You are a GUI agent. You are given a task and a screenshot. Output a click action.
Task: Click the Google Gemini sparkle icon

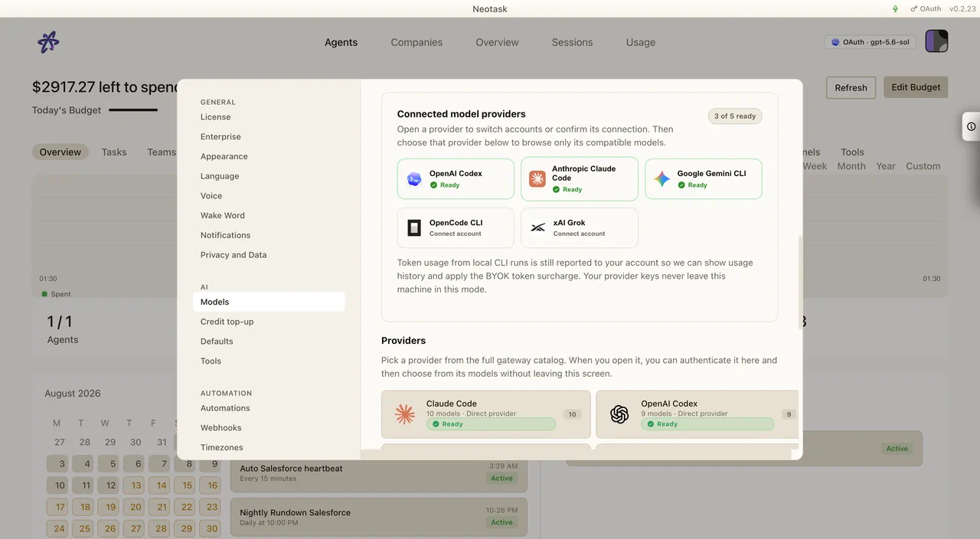point(662,179)
